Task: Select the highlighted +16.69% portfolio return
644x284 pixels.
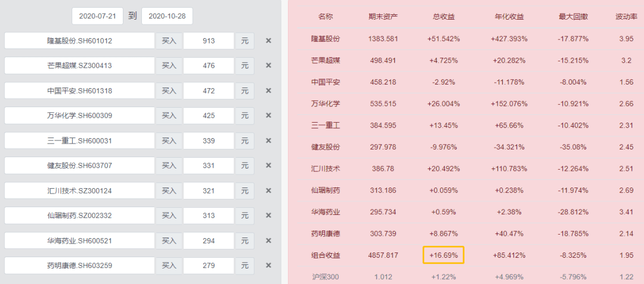Action: pyautogui.click(x=444, y=255)
